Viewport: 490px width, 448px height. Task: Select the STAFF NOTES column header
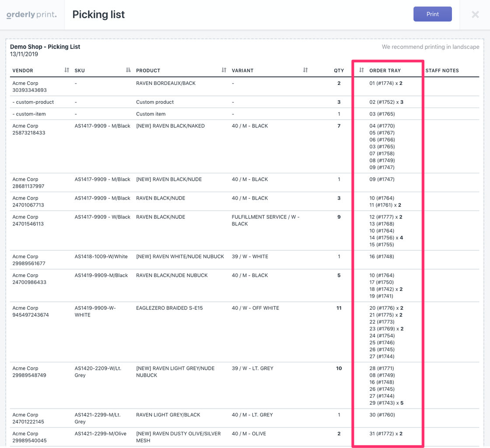point(442,70)
